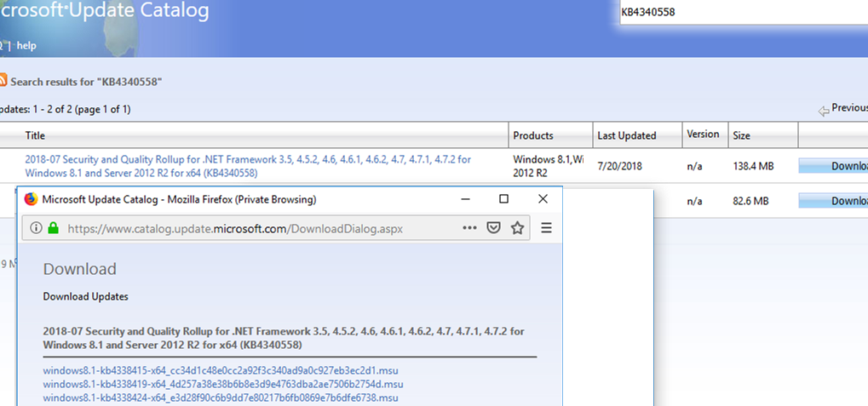The width and height of the screenshot is (868, 406).
Task: Click the 138.4 MB size cell
Action: tap(753, 166)
